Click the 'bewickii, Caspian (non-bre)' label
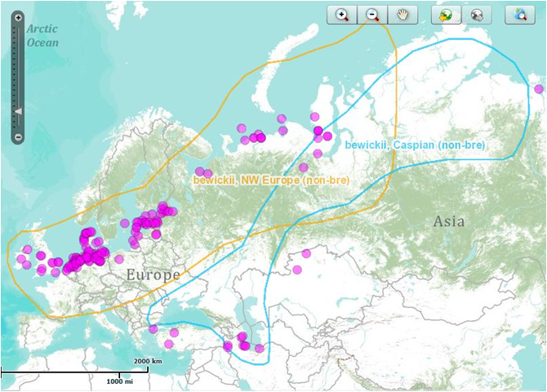Screen dimensions: 547x392 pyautogui.click(x=415, y=145)
